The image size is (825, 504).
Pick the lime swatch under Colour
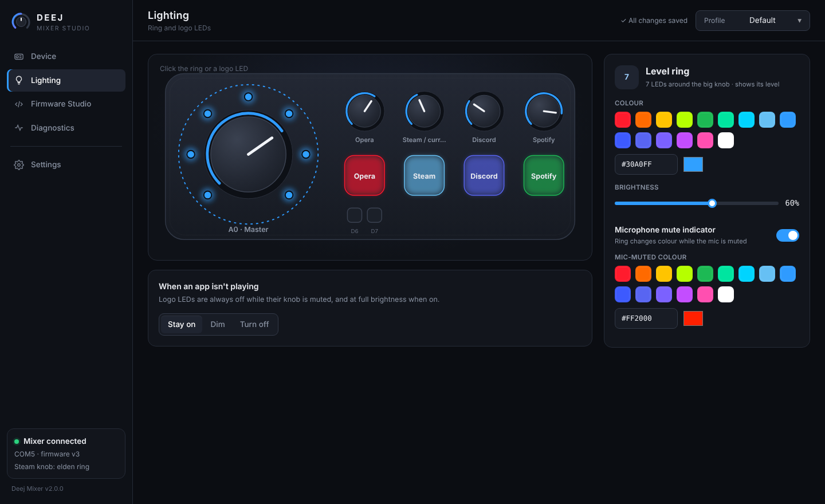pyautogui.click(x=685, y=120)
